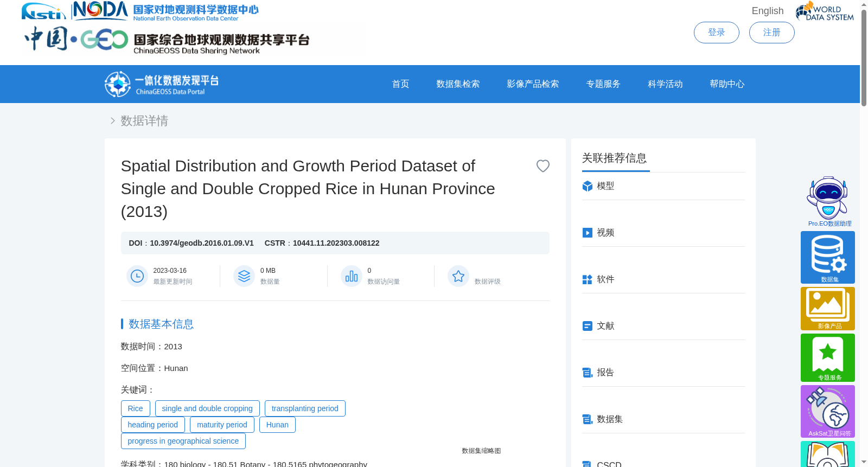
Task: Open the 影像产品检索 menu item
Action: coord(533,84)
